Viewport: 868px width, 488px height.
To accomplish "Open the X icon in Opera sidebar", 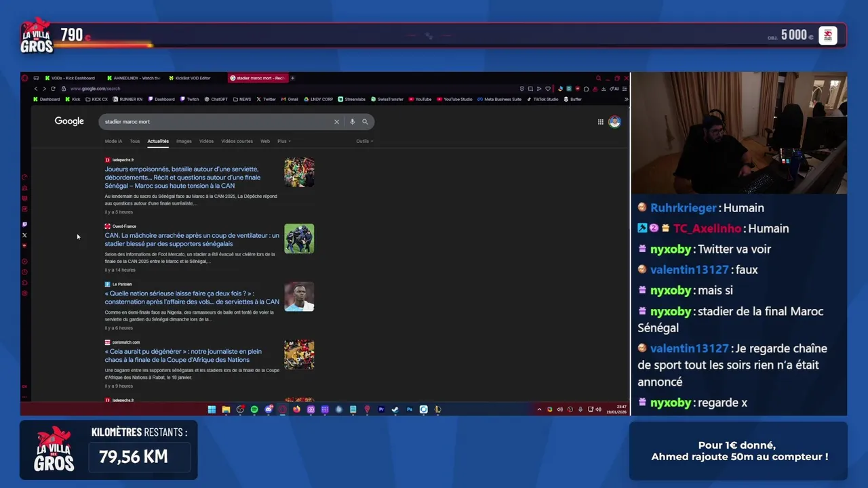I will coord(25,235).
